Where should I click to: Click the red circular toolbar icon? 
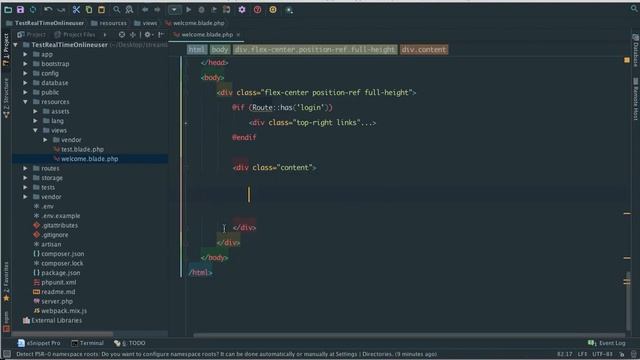(x=258, y=9)
